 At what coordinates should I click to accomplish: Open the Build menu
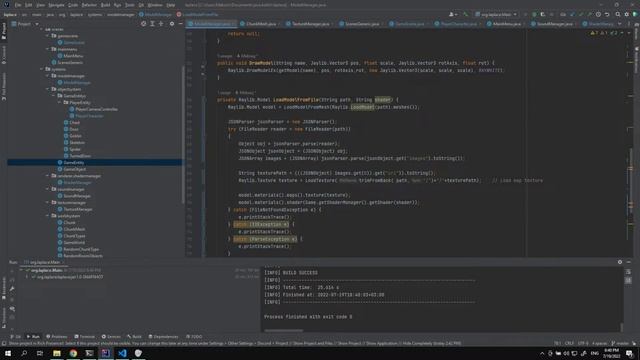click(x=105, y=5)
